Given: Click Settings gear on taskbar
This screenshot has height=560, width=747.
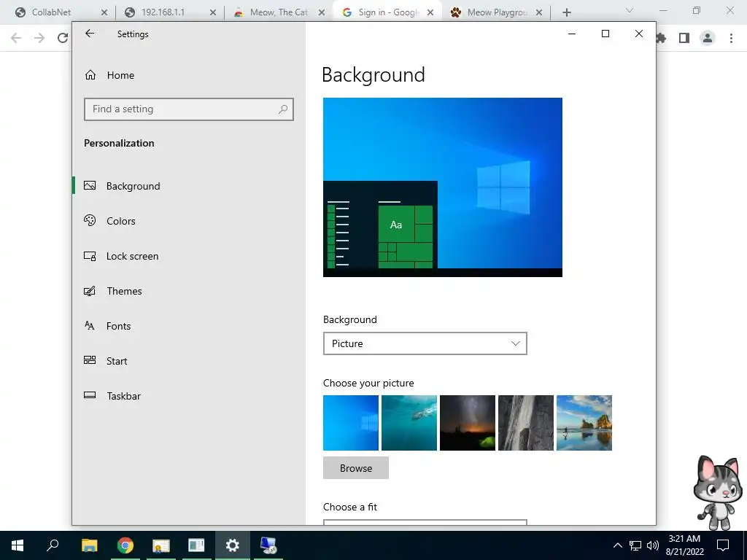Looking at the screenshot, I should coord(233,545).
